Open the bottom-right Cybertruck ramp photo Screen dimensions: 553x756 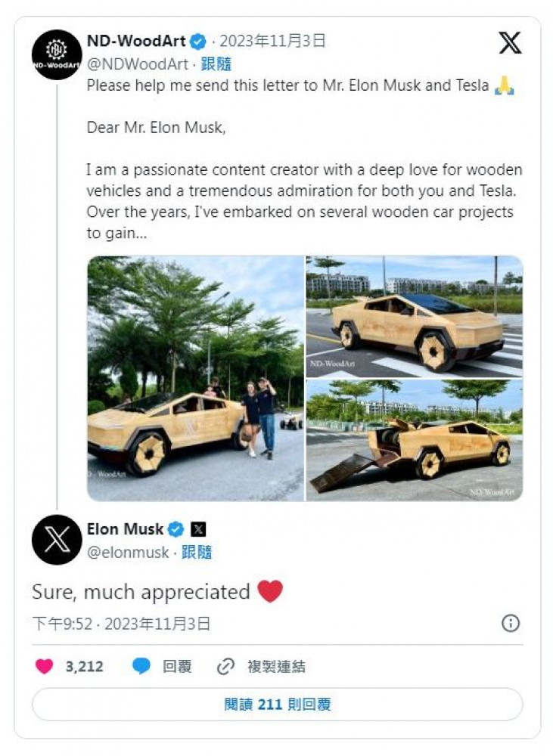coord(414,440)
